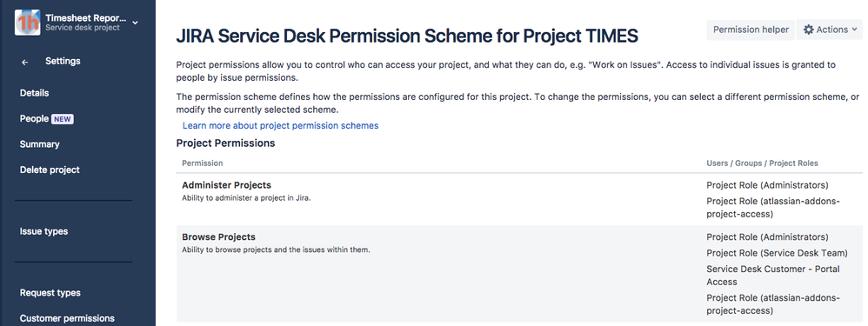The height and width of the screenshot is (326, 868).
Task: Open Customer permissions settings
Action: click(x=67, y=318)
